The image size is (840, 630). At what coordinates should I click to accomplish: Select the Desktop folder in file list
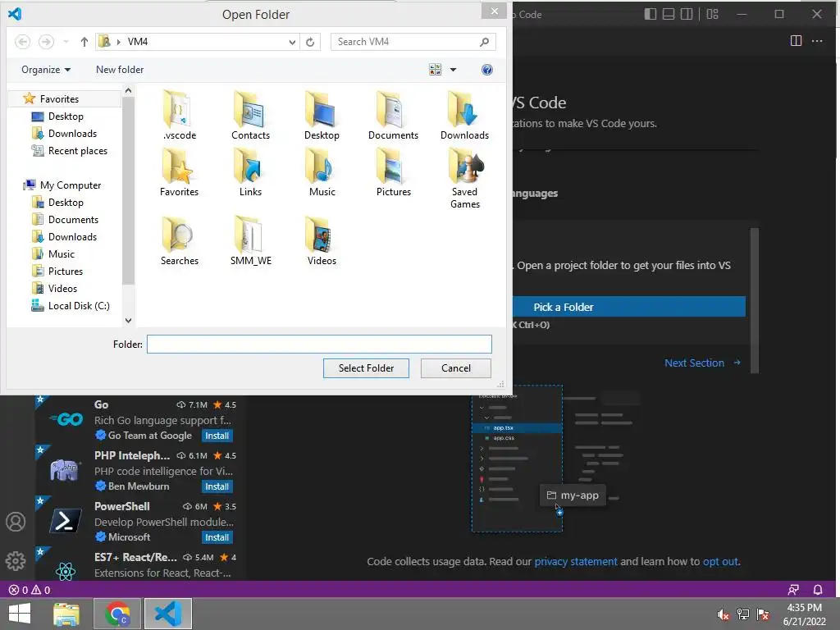(x=322, y=116)
